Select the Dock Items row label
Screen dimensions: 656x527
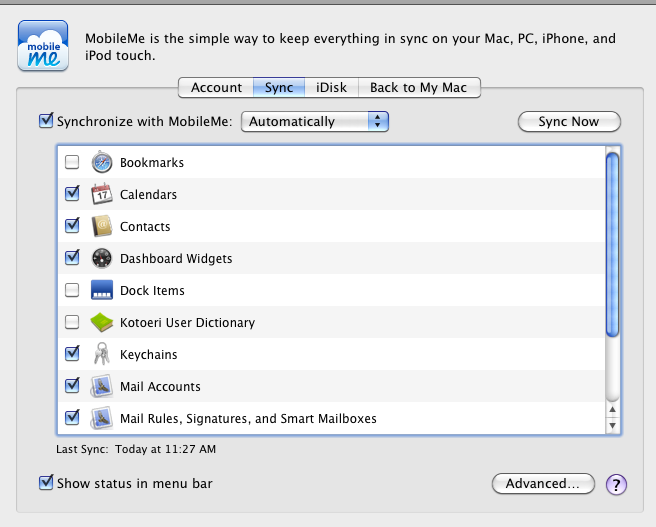[152, 290]
